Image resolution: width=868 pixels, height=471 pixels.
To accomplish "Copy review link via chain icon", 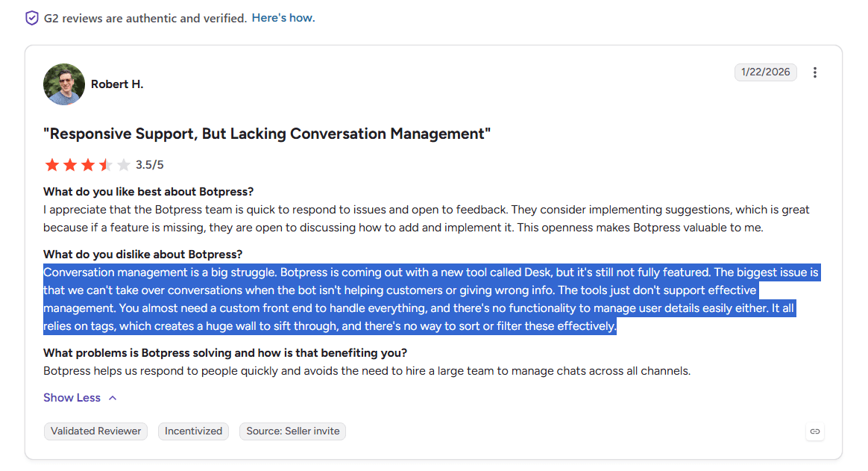I will click(815, 431).
